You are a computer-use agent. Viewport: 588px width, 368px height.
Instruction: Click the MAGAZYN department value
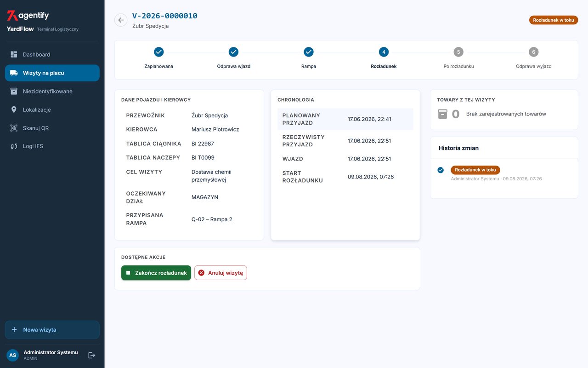205,197
